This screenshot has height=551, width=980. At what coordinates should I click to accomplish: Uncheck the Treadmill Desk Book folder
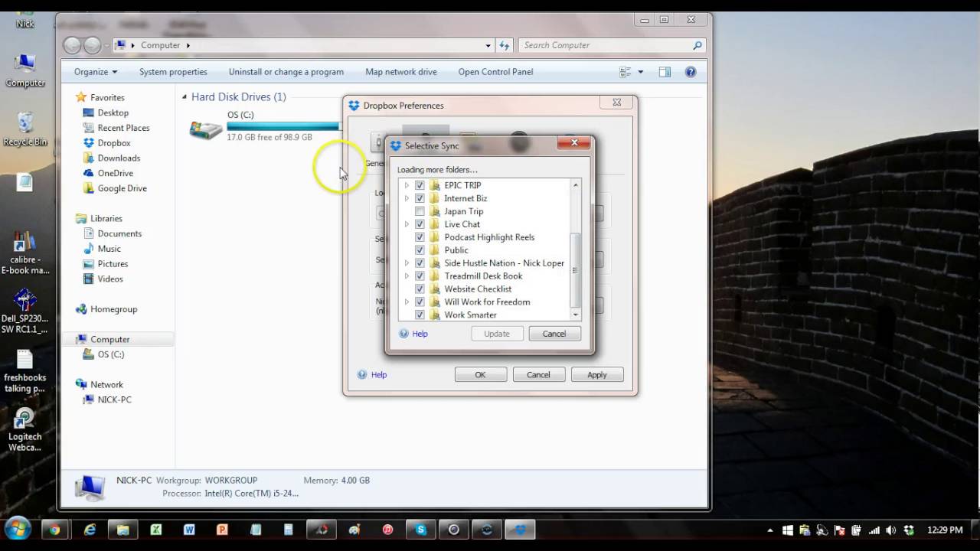[420, 275]
